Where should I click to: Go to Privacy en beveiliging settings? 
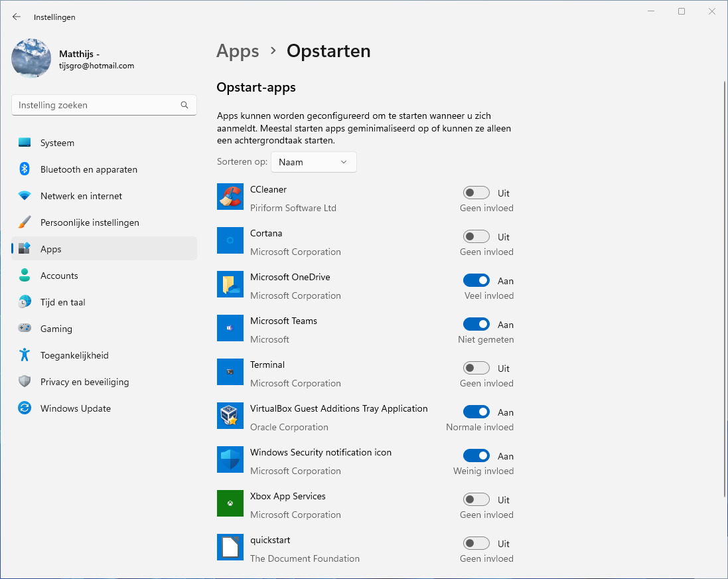(x=84, y=382)
